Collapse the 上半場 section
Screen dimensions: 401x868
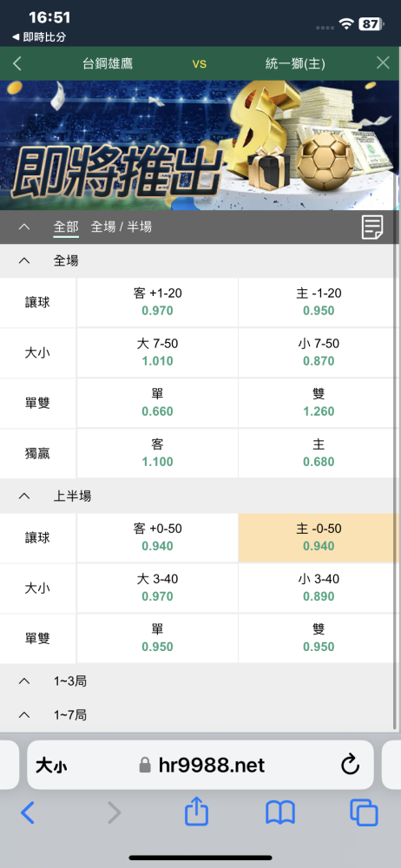point(23,496)
